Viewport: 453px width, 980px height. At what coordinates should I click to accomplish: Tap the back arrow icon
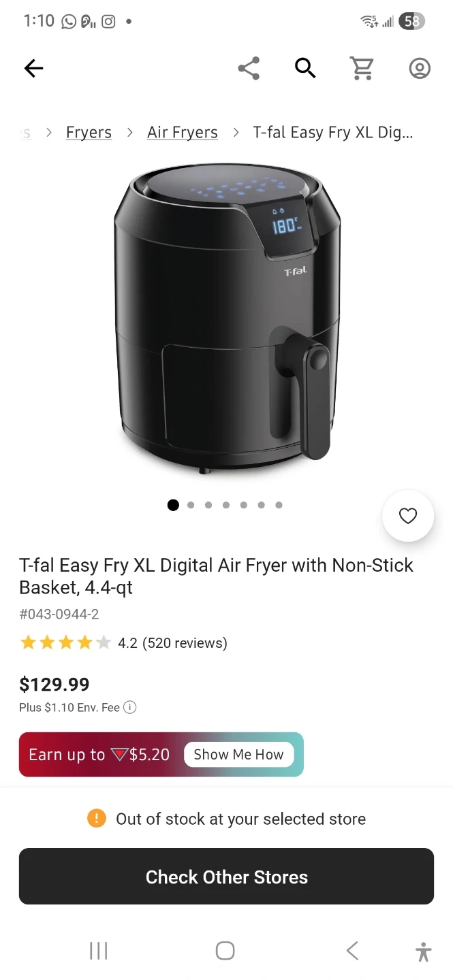(33, 68)
